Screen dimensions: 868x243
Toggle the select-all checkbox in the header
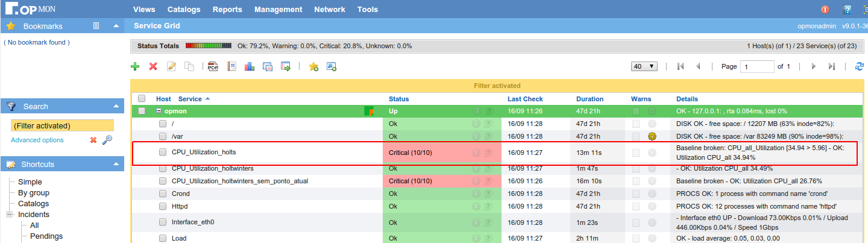pos(142,99)
